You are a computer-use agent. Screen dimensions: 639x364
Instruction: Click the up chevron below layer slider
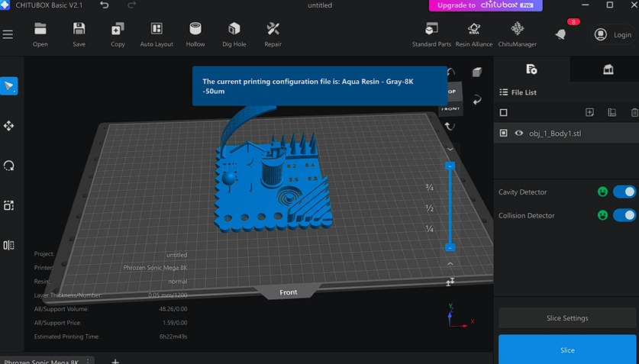pyautogui.click(x=450, y=264)
